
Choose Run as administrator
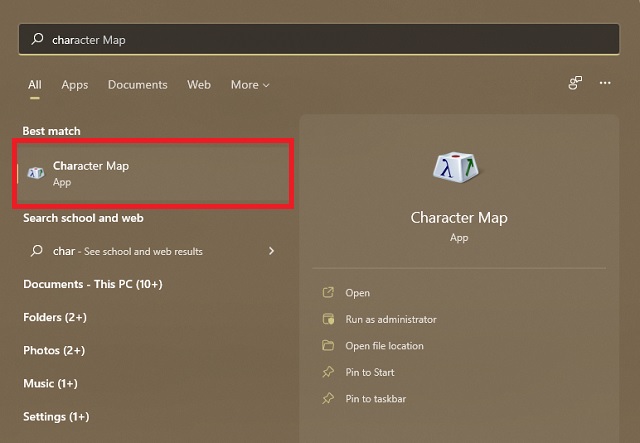click(x=391, y=319)
